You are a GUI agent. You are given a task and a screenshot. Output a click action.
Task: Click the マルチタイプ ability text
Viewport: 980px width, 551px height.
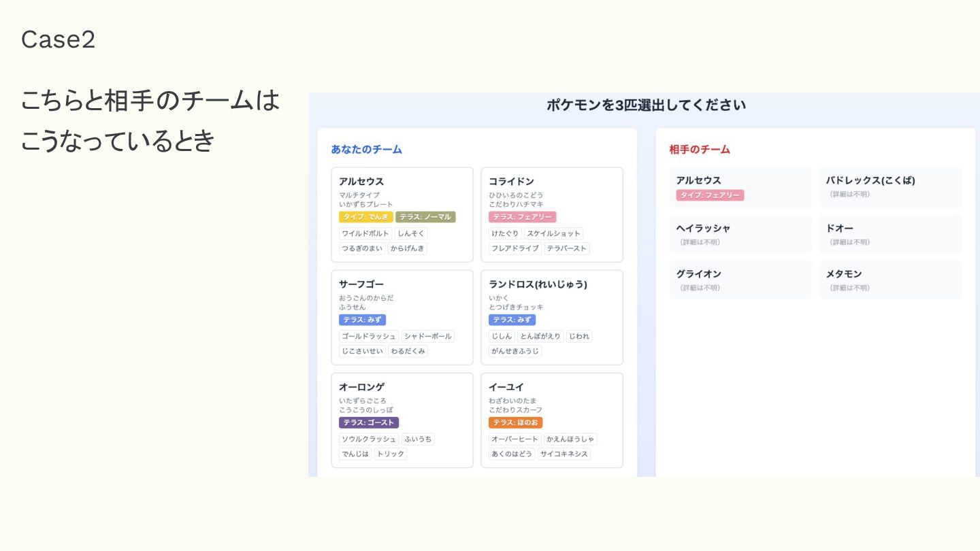359,195
